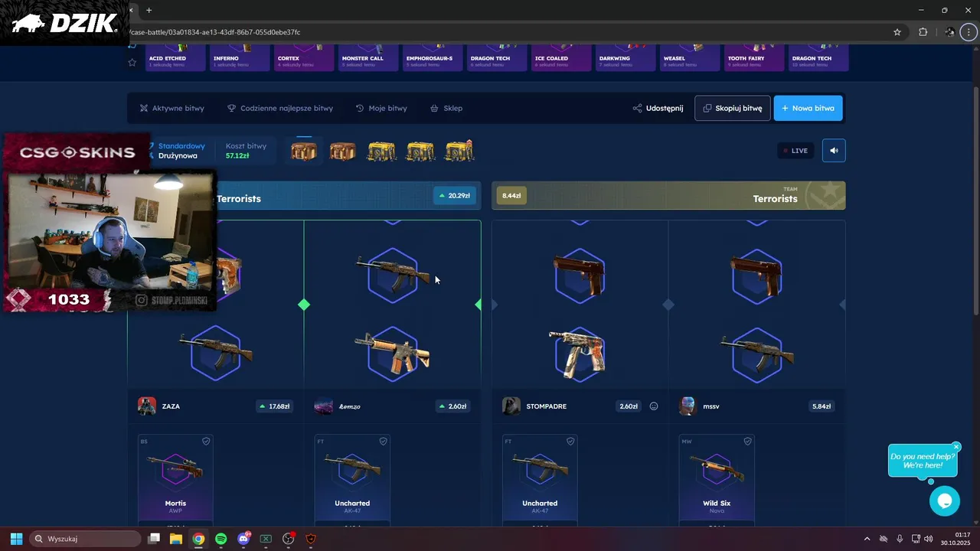Open the Chrome extensions puzzle icon
The height and width of the screenshot is (551, 980).
[x=923, y=32]
